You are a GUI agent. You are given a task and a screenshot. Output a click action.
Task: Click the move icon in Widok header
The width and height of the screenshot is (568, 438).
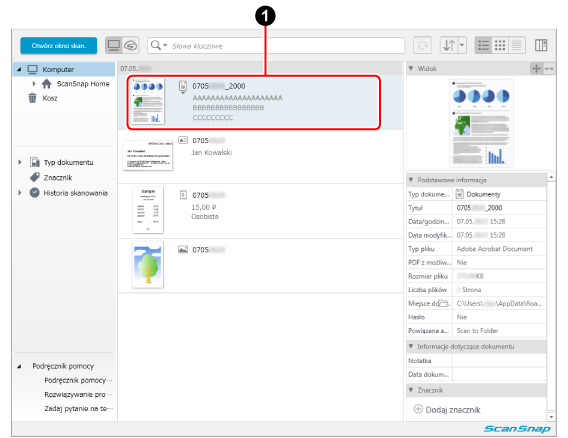point(536,68)
